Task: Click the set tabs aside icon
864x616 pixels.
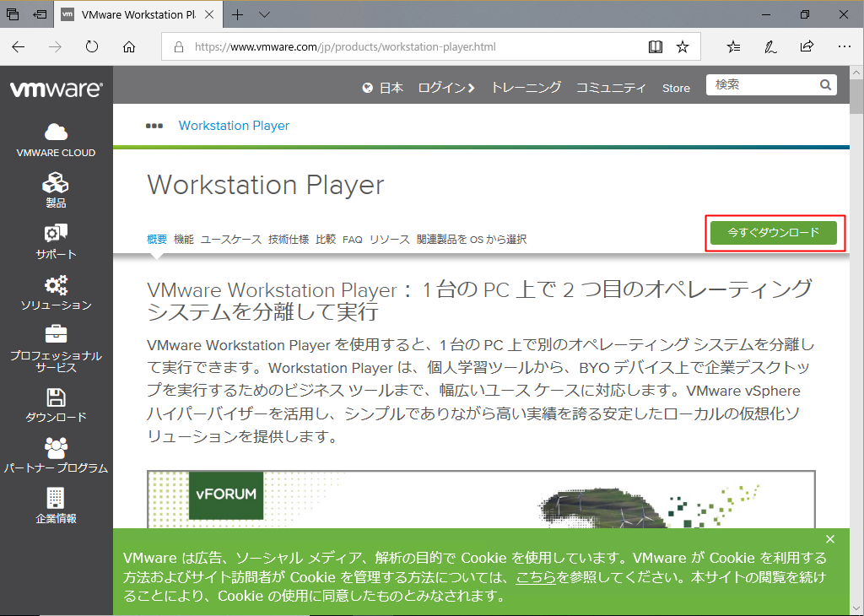Action: point(40,14)
